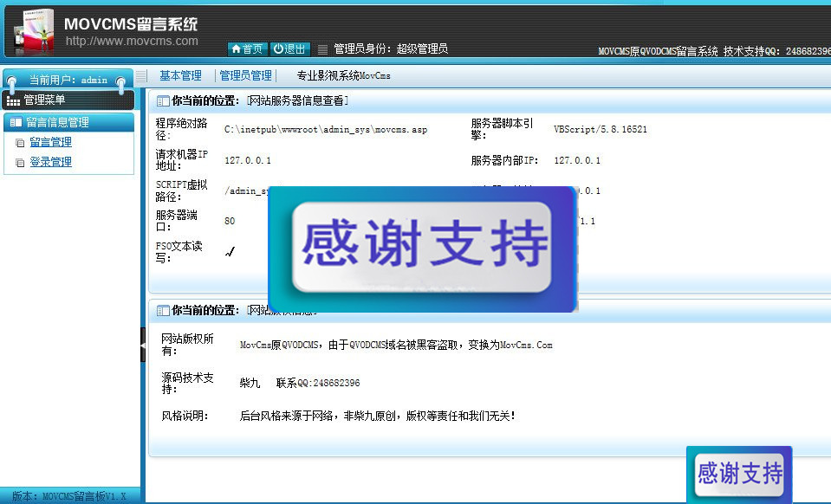Click the 风格说明 label

click(x=185, y=417)
